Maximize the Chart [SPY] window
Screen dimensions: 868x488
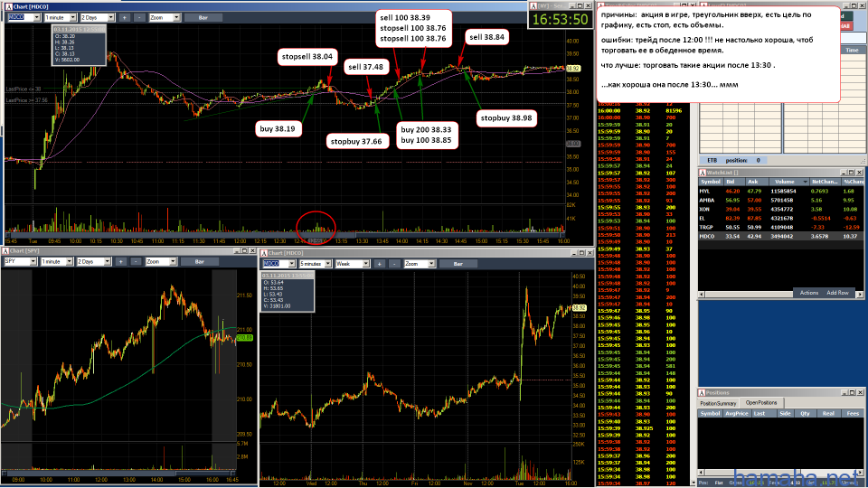244,250
